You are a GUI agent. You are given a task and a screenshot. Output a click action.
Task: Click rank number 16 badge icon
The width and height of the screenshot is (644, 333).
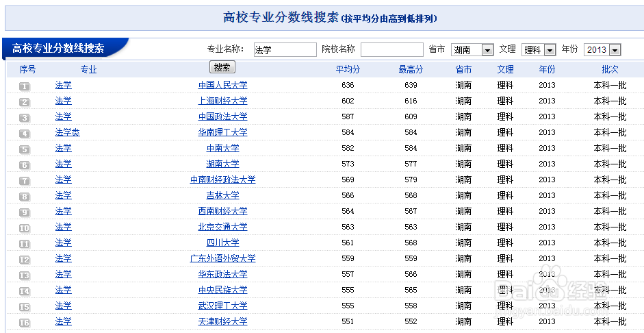[x=25, y=323]
